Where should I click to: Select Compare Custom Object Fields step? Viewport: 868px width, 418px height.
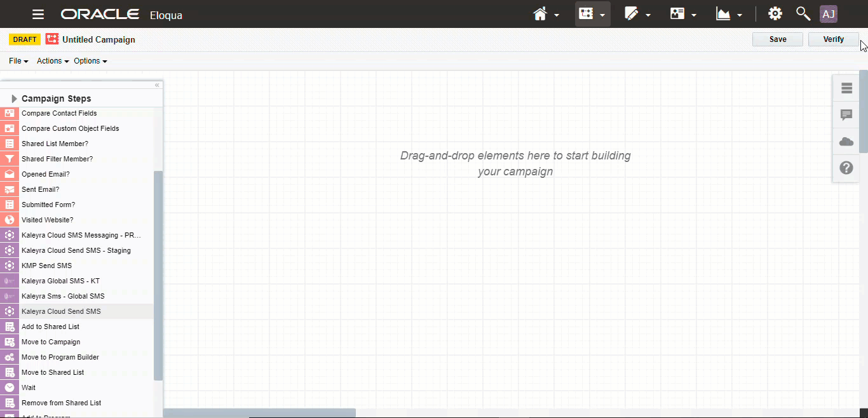76,128
